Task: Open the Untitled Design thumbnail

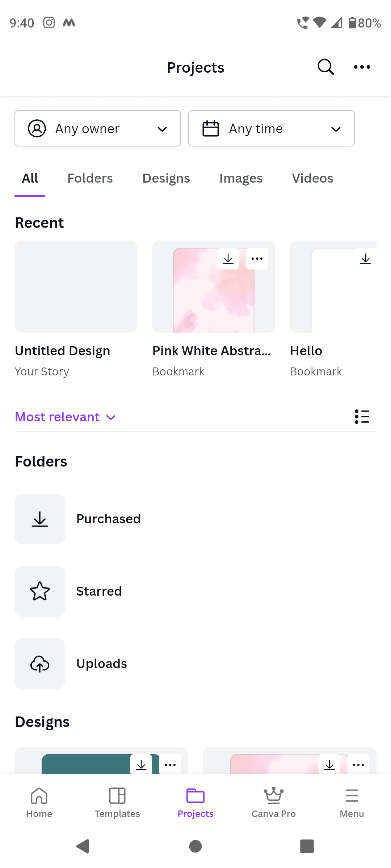Action: pyautogui.click(x=76, y=286)
